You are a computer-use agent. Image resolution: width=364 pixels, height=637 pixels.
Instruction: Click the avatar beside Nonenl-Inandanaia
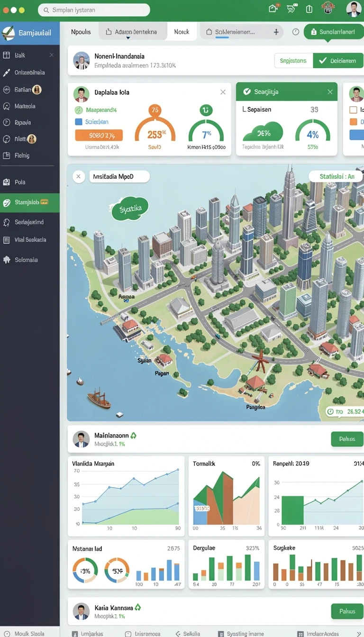tap(82, 61)
